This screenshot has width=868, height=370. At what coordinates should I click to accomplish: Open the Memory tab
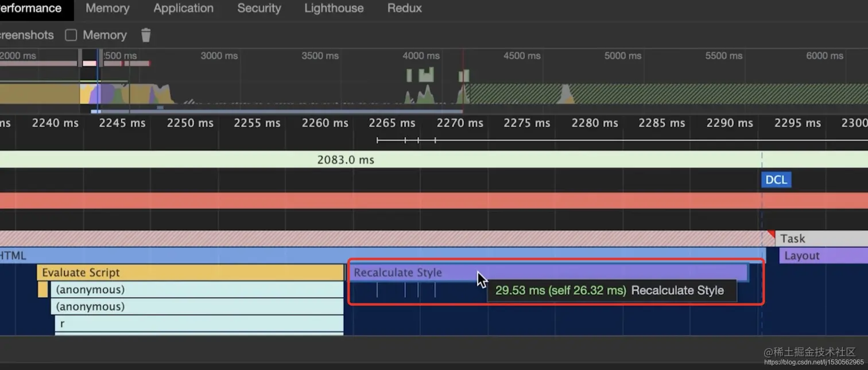coord(107,9)
